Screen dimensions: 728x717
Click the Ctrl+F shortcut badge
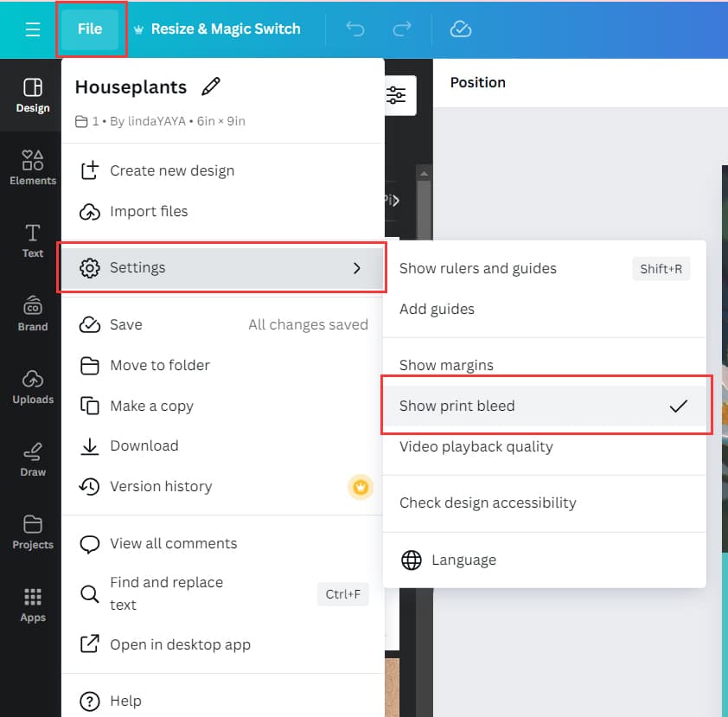pyautogui.click(x=343, y=594)
